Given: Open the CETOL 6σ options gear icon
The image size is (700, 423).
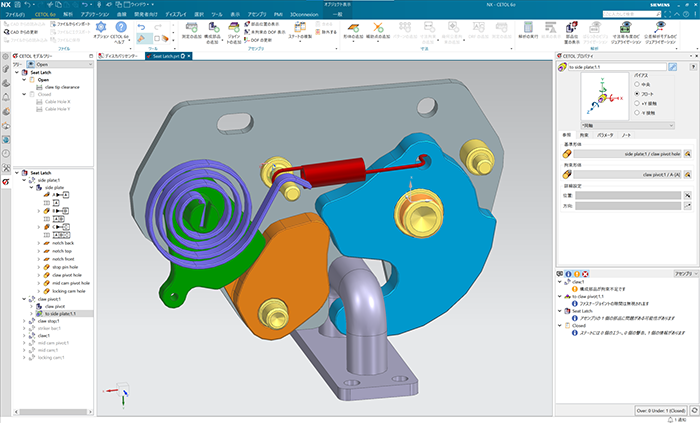Looking at the screenshot, I should pos(101,27).
